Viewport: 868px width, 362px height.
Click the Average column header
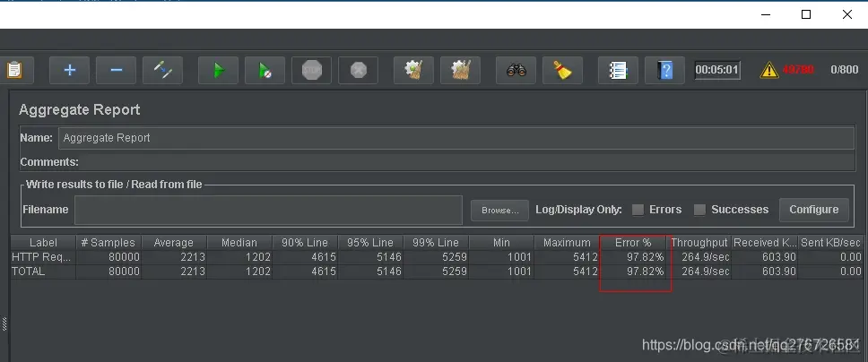click(174, 243)
